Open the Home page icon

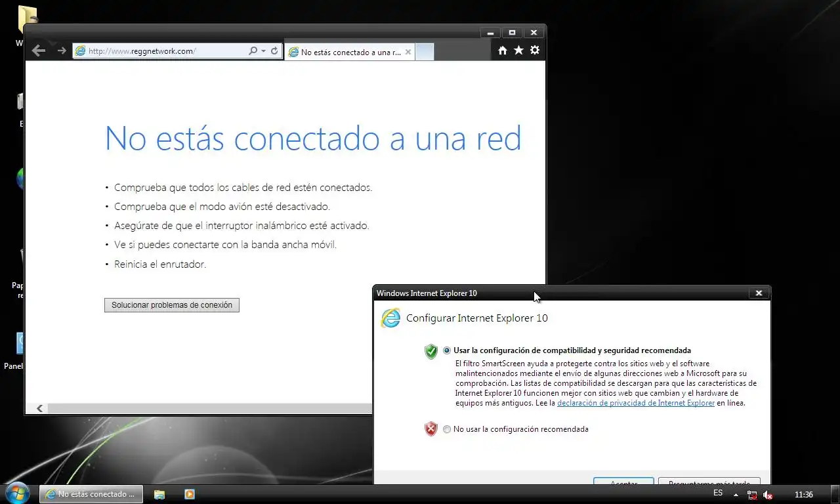(x=503, y=51)
